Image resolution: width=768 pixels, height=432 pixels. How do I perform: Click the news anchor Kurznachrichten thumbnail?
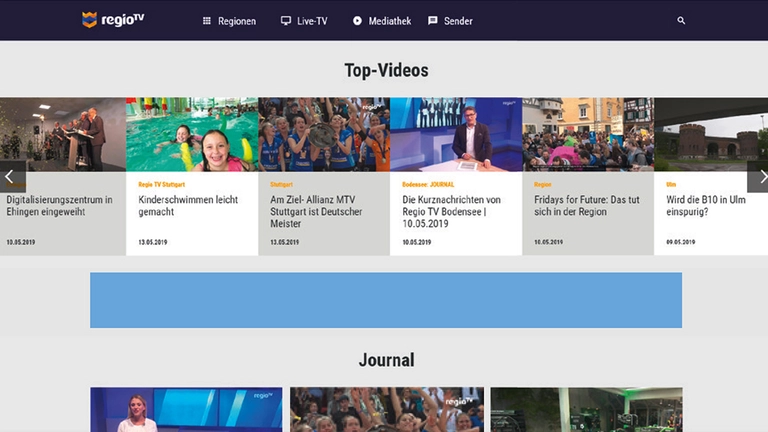(456, 134)
